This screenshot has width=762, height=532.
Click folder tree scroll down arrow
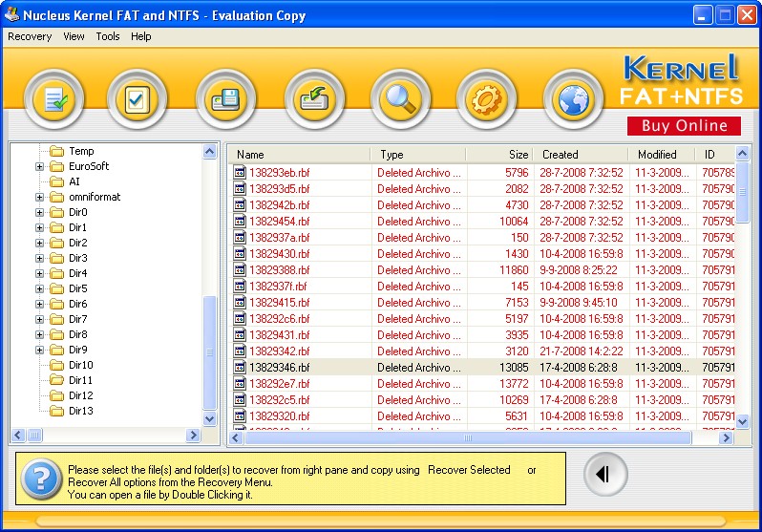210,418
